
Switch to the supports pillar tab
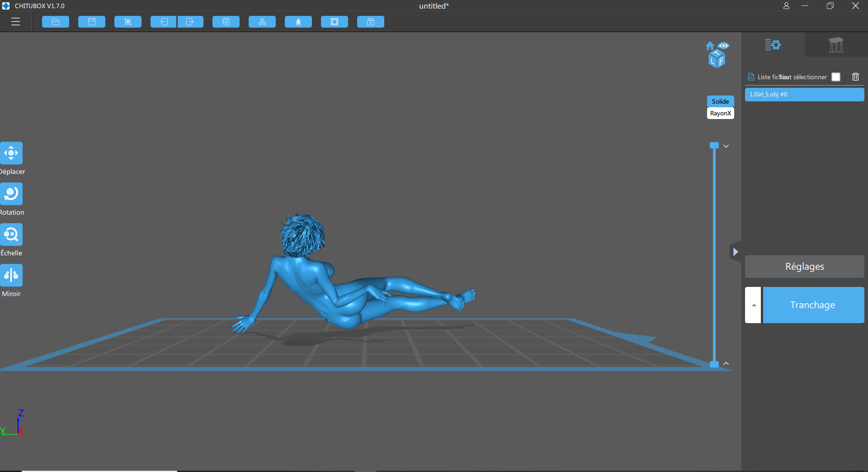836,45
